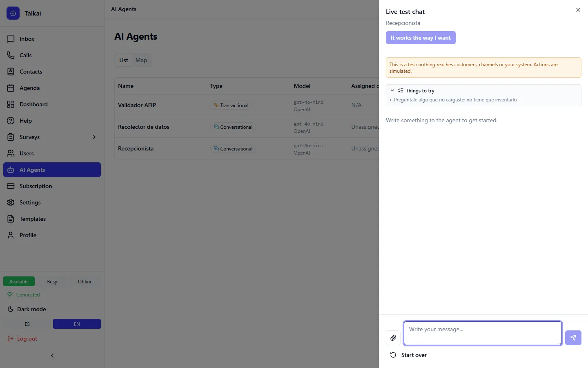Image resolution: width=588 pixels, height=368 pixels.
Task: Click the Log out arrow icon
Action: coord(11,339)
